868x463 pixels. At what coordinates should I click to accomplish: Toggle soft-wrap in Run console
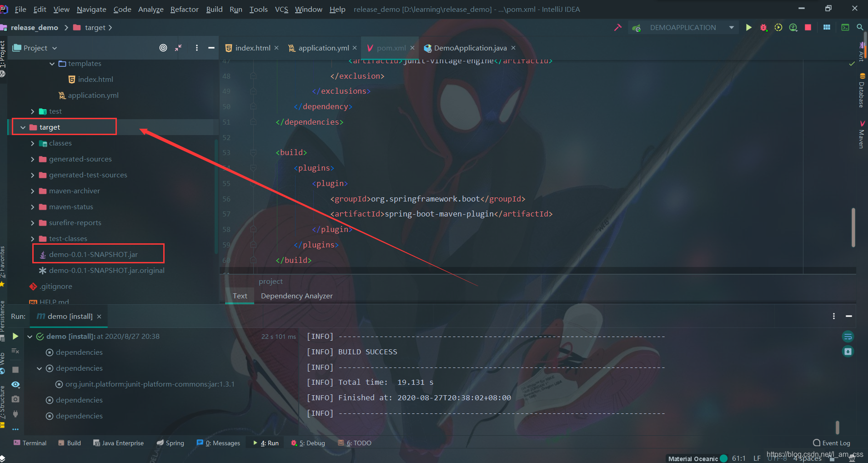[848, 337]
